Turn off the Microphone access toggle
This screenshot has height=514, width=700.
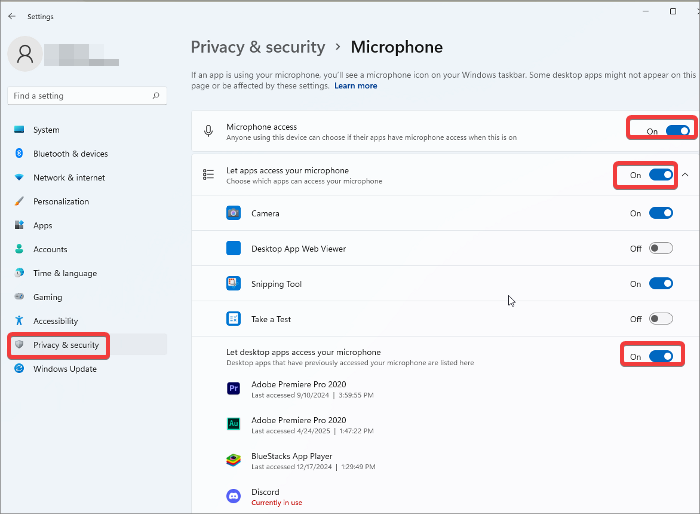pos(677,130)
